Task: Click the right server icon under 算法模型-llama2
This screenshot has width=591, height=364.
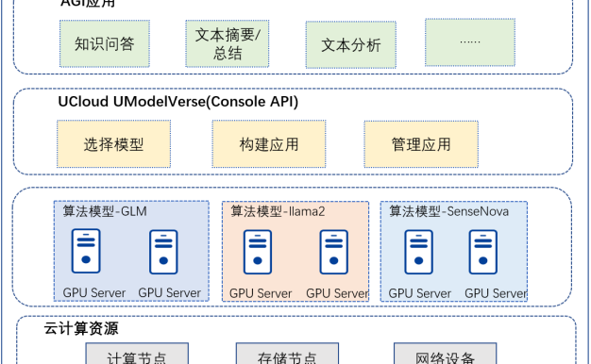Action: [x=333, y=252]
